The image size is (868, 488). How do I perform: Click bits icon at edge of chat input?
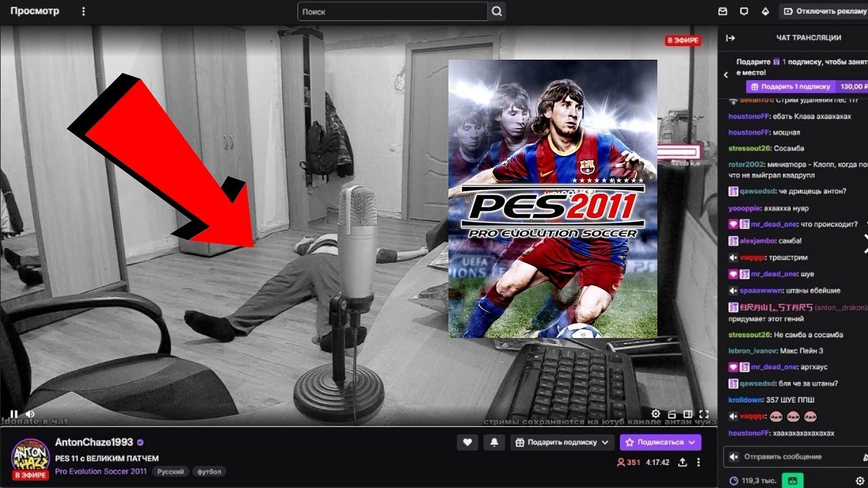[x=865, y=457]
